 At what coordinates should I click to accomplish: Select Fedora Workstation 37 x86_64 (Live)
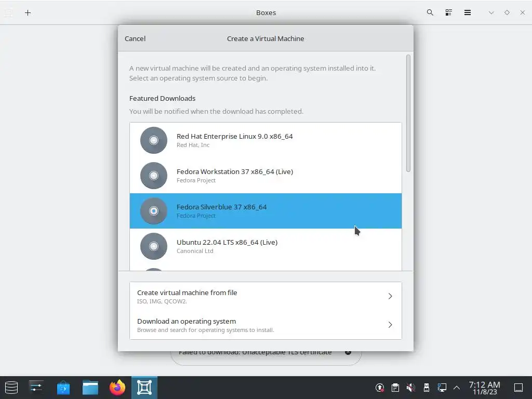click(265, 176)
